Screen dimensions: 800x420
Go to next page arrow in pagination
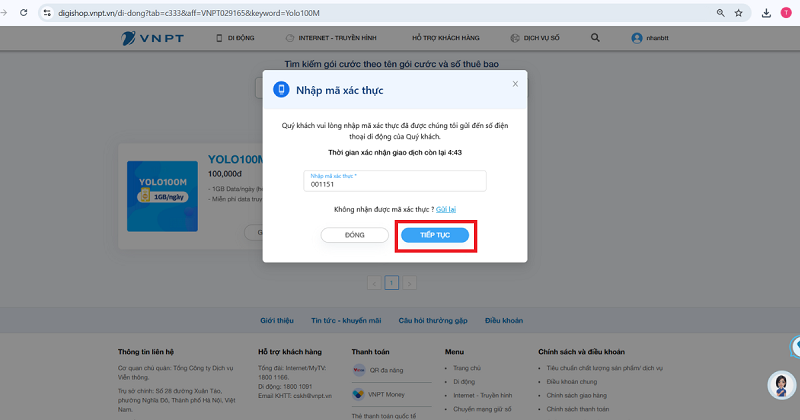click(x=409, y=283)
